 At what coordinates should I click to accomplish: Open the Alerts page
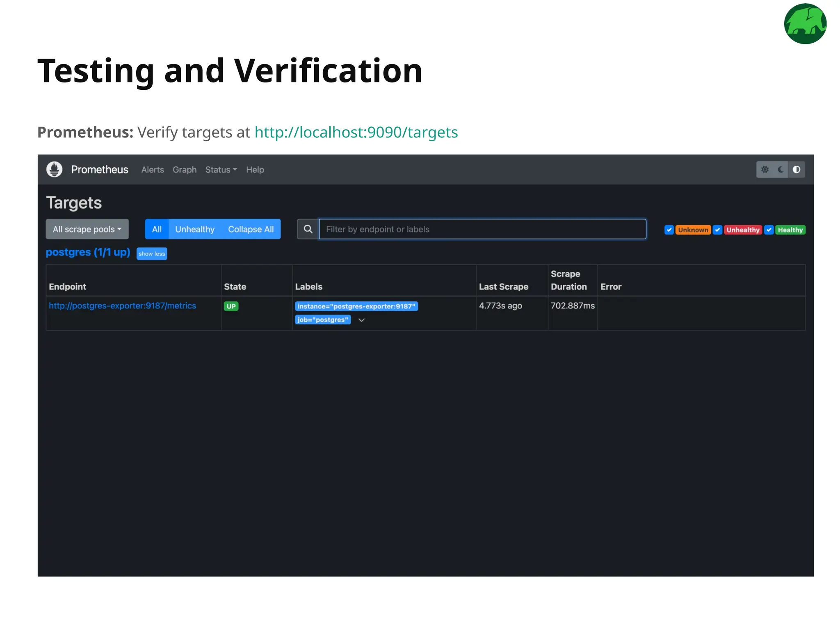[153, 170]
